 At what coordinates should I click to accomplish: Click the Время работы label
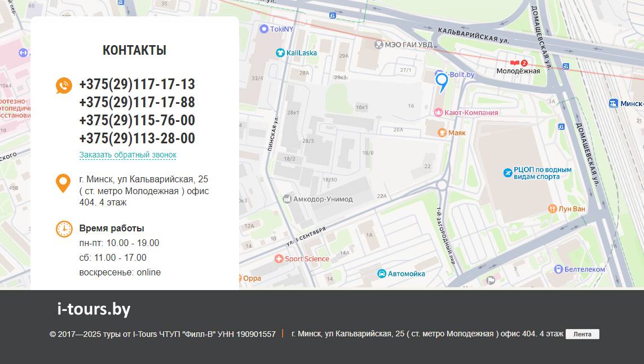pyautogui.click(x=112, y=228)
